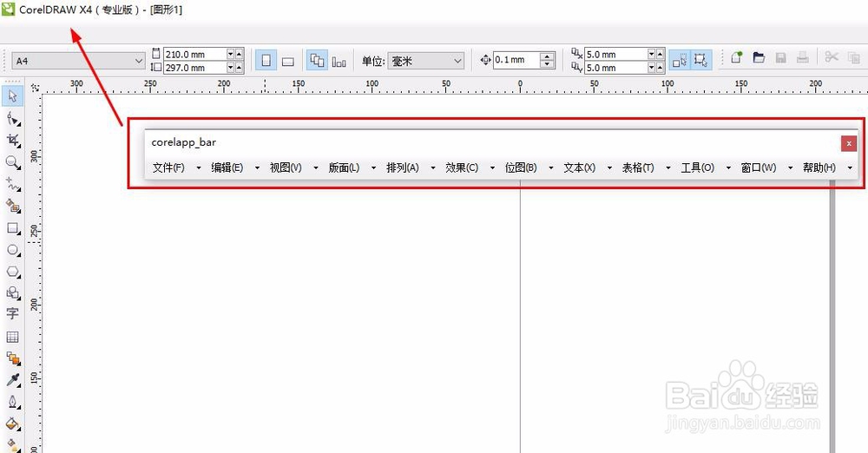Expand arrow next to 视图(V)
The image size is (868, 453).
pyautogui.click(x=316, y=167)
